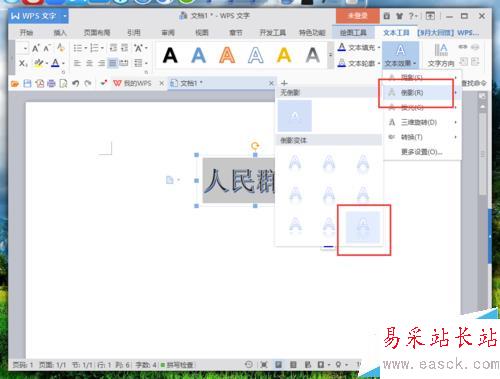Viewport: 500px width, 379px height.
Task: Align text left
Action: pos(77,63)
